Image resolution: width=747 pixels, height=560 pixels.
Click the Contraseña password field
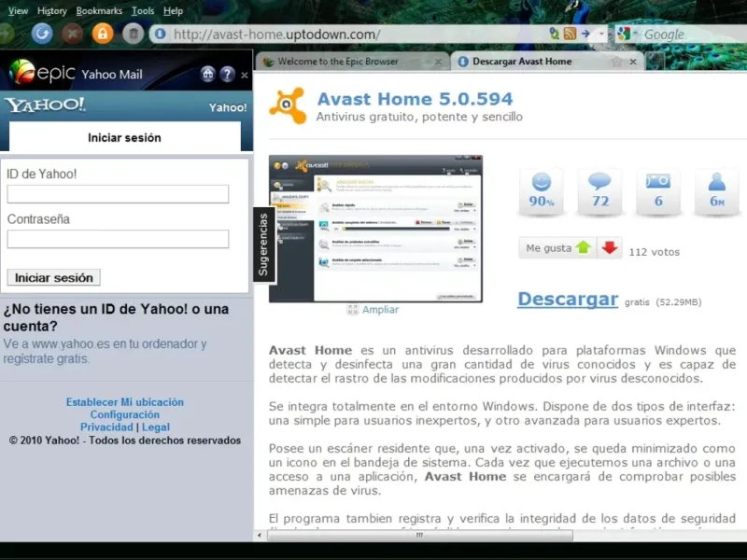pyautogui.click(x=118, y=239)
